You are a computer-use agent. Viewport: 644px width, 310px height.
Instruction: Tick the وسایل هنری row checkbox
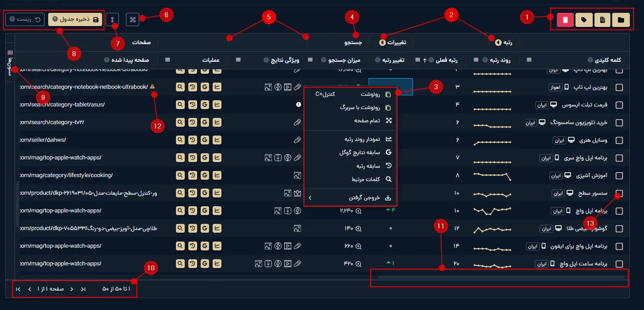[619, 140]
